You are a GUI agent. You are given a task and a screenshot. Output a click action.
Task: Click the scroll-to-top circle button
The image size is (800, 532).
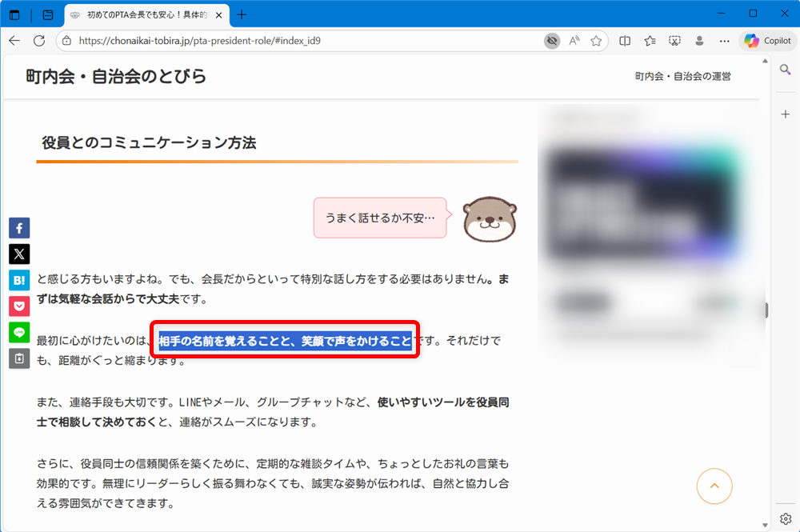(714, 486)
